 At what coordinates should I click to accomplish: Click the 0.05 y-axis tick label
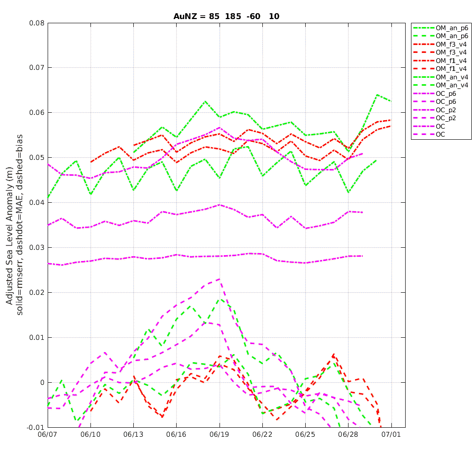point(36,157)
